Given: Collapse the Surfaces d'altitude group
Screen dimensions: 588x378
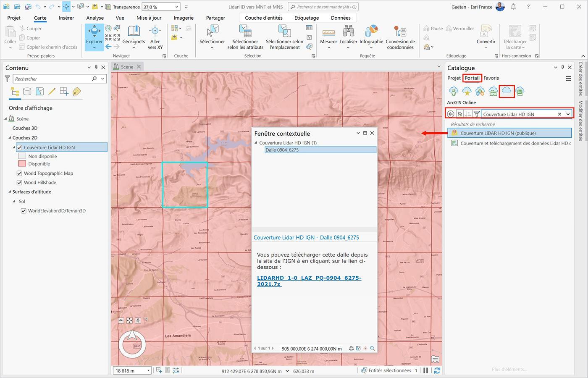Looking at the screenshot, I should coord(10,192).
